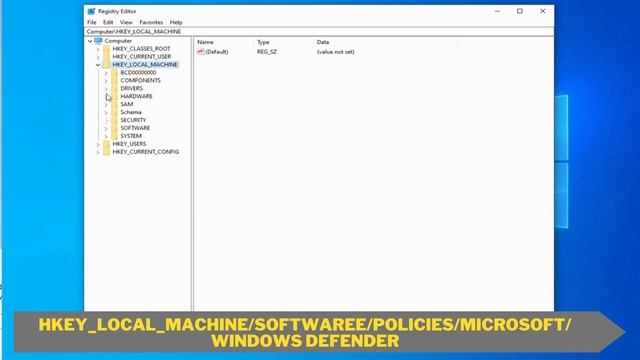Expand the HKEY_CURRENT_USER chevron
The width and height of the screenshot is (640, 360).
(x=98, y=57)
